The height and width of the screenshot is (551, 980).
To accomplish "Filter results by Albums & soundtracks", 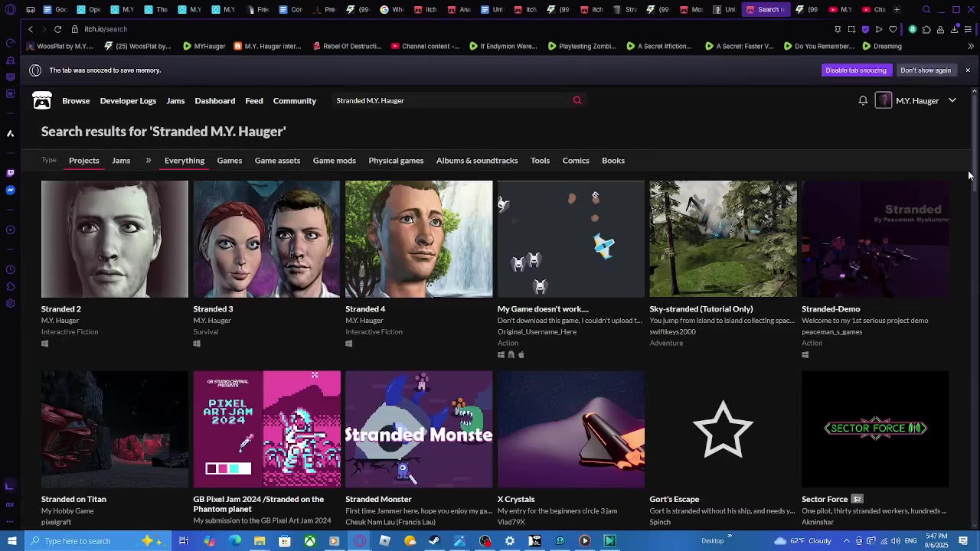I will (477, 161).
